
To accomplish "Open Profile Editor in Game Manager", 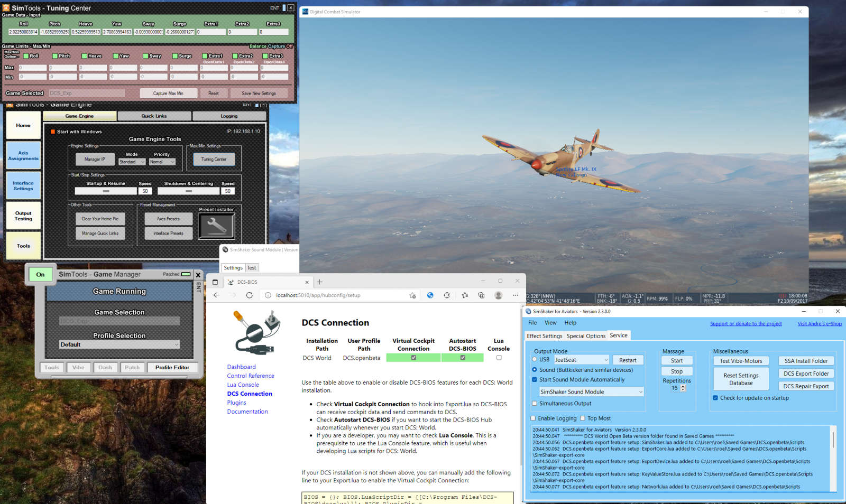I will (x=172, y=368).
